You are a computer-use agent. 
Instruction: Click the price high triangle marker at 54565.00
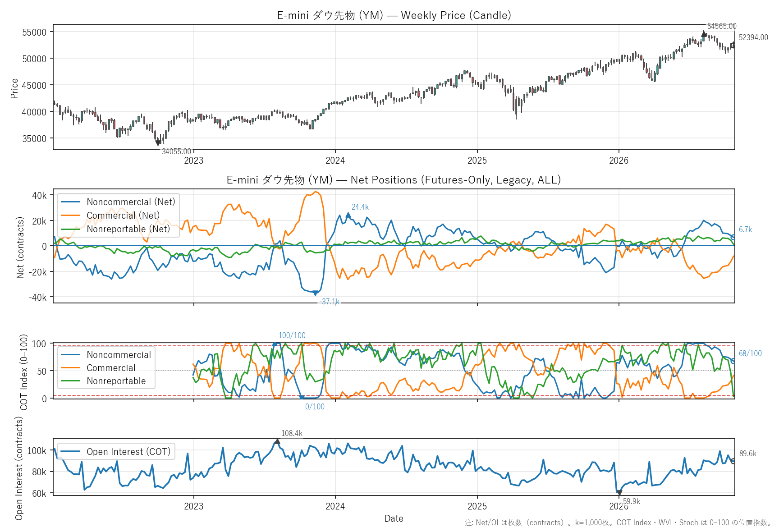[x=704, y=34]
